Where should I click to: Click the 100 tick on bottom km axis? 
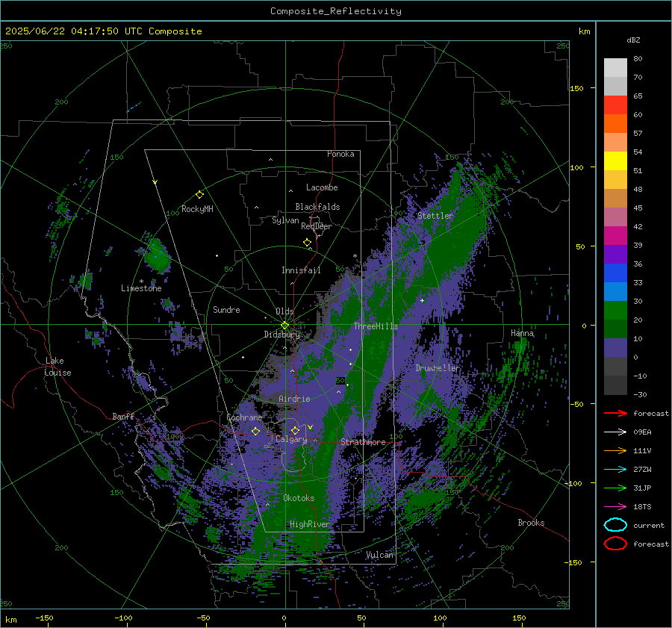pos(440,618)
